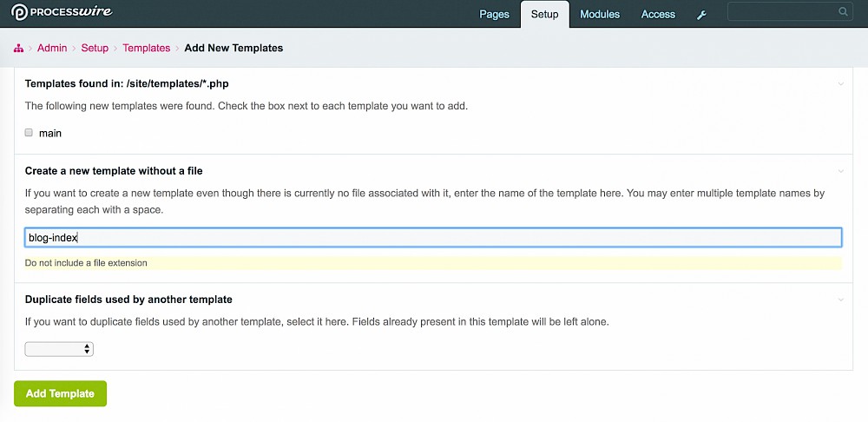The image size is (868, 422).
Task: Click 'Duplicate fields used by another template' heading
Action: (x=128, y=300)
